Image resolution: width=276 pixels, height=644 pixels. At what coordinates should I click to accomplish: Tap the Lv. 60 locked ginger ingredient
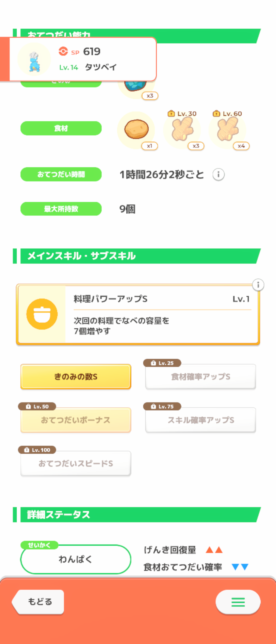click(227, 129)
